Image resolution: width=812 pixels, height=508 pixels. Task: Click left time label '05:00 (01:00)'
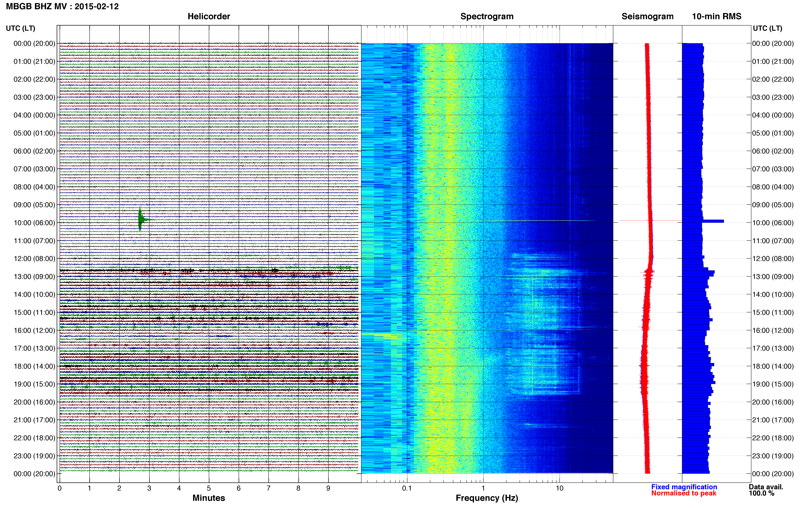(x=34, y=133)
